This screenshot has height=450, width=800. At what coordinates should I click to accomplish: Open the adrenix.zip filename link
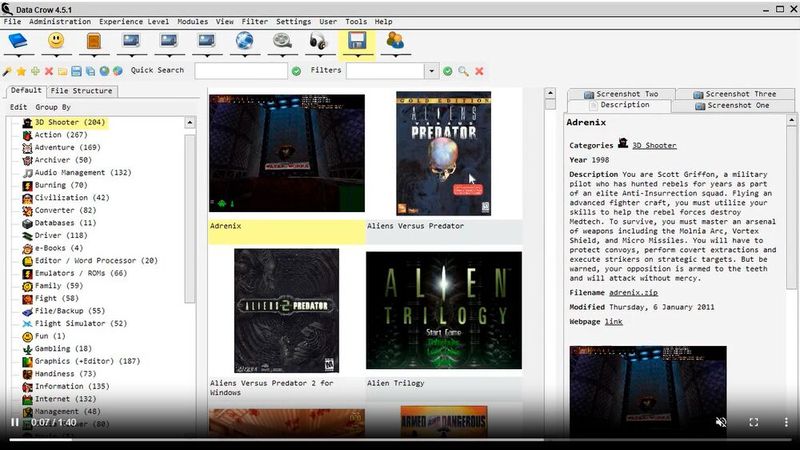pyautogui.click(x=631, y=293)
